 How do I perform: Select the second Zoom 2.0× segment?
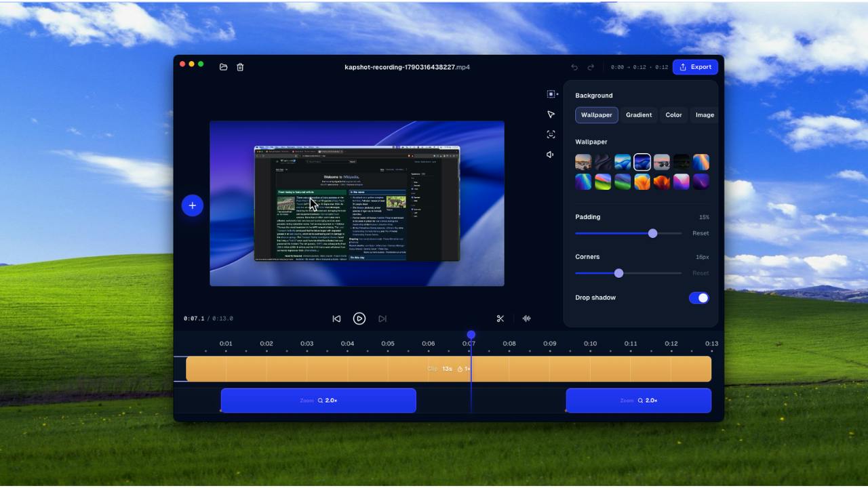639,401
